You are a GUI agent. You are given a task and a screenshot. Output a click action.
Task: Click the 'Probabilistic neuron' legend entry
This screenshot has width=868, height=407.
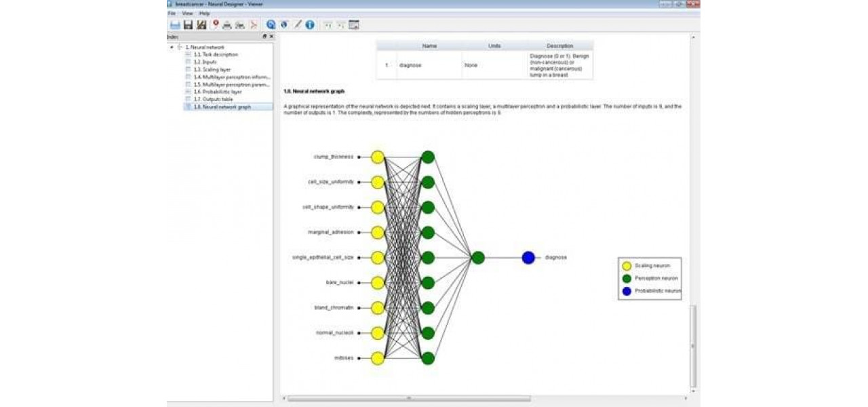651,290
